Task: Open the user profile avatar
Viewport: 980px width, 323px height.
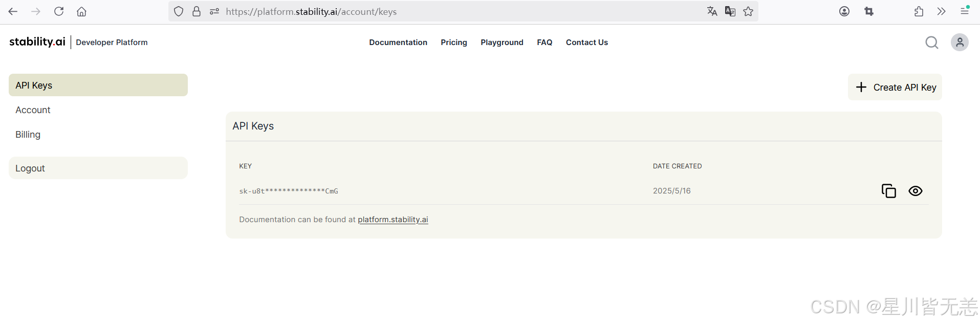Action: [x=960, y=42]
